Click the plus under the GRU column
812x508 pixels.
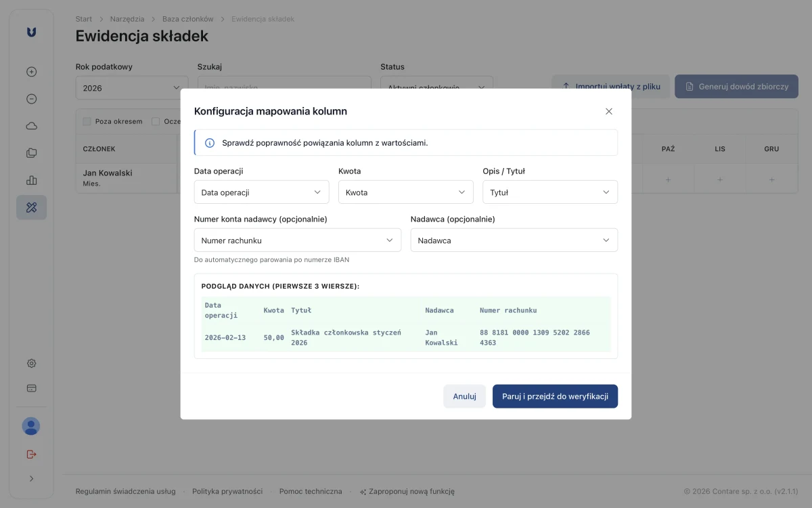(x=771, y=179)
